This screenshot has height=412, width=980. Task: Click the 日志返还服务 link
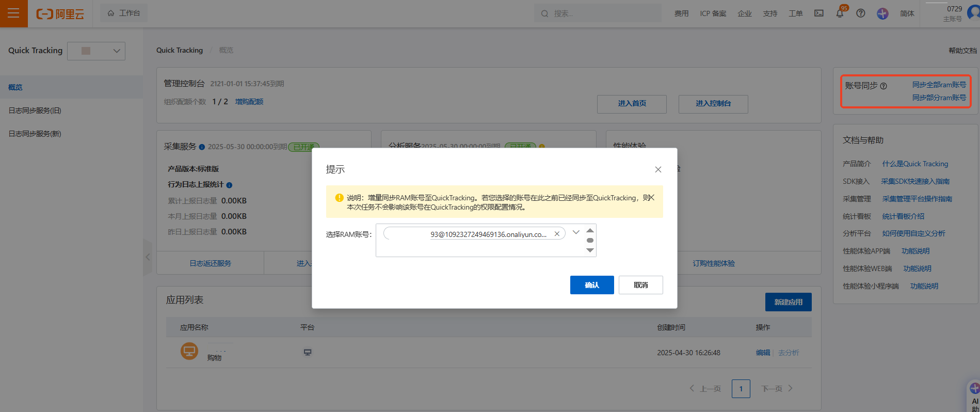pos(210,263)
